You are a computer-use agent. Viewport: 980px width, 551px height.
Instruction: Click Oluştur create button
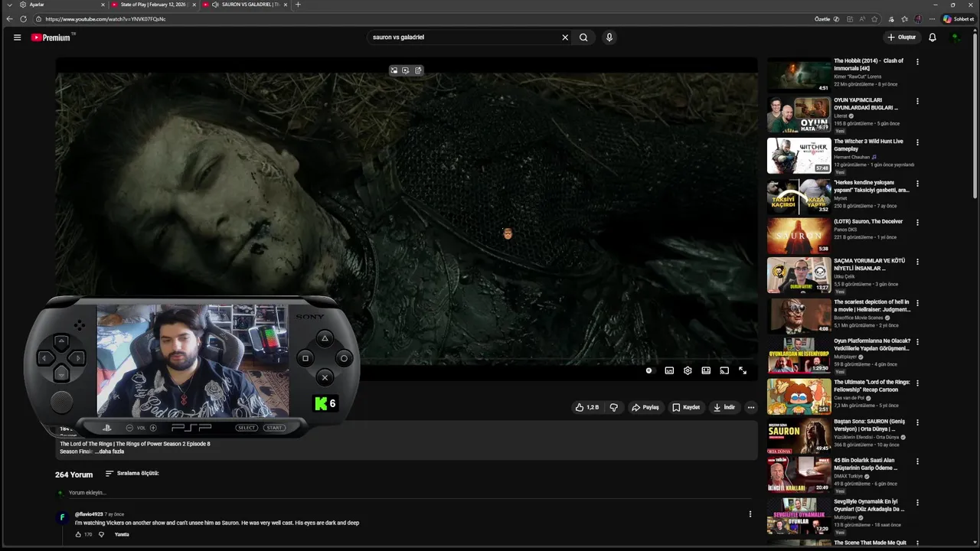[901, 37]
